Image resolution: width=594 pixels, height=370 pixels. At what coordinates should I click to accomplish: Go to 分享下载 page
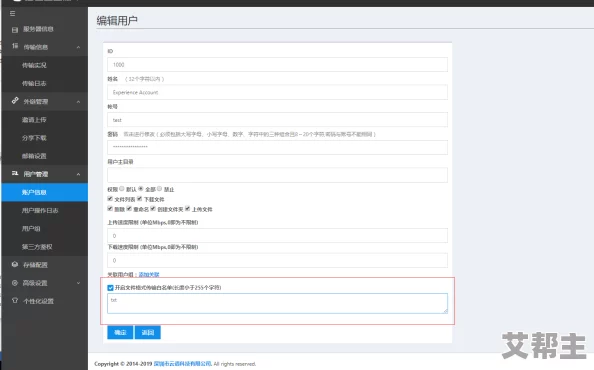point(45,138)
